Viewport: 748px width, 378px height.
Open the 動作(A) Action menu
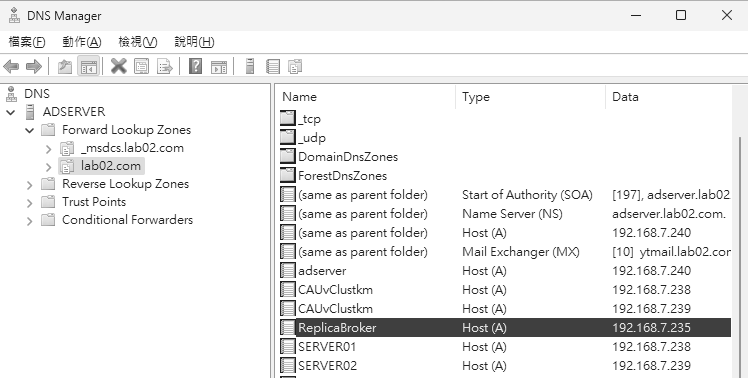point(82,42)
